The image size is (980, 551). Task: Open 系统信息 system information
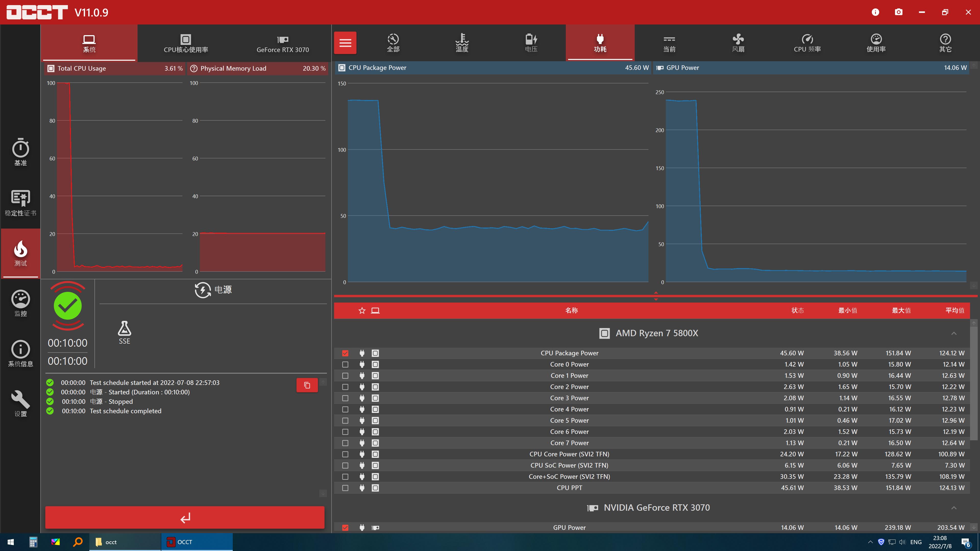click(x=20, y=353)
